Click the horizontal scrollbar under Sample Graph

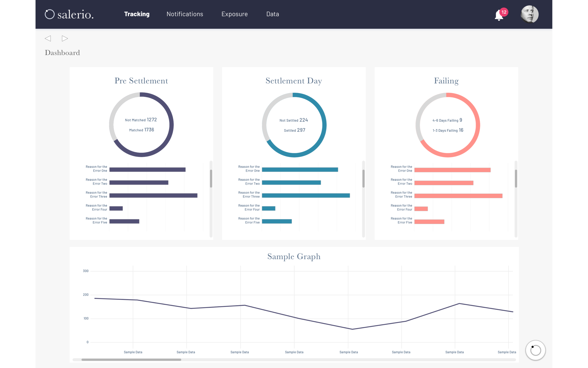131,360
